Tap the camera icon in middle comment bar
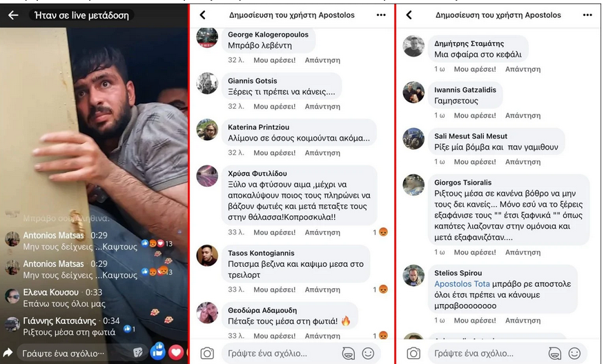Viewport: 604px width, 364px height. 207,353
